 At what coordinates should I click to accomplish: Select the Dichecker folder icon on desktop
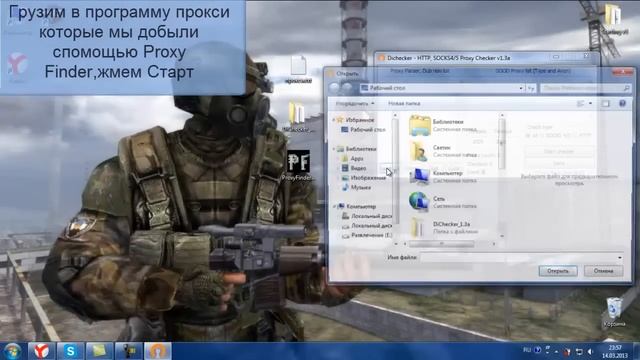coord(298,117)
